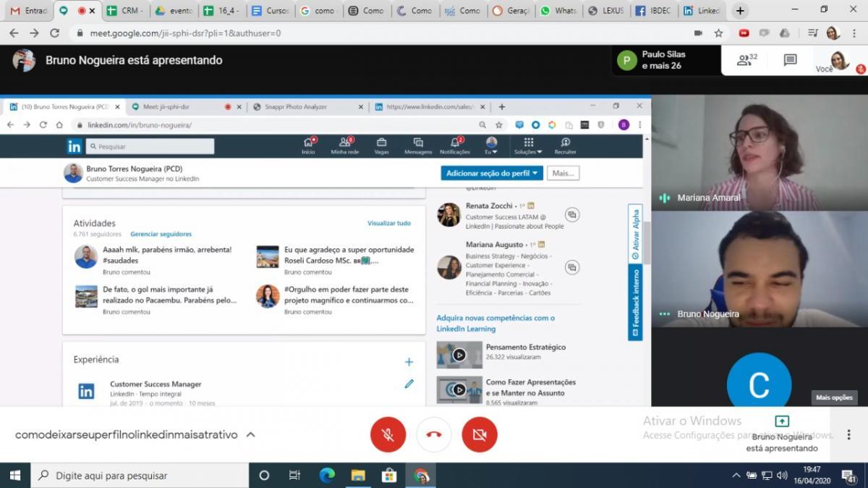Click Visualizar tudo in Atividades
This screenshot has width=868, height=488.
point(389,224)
